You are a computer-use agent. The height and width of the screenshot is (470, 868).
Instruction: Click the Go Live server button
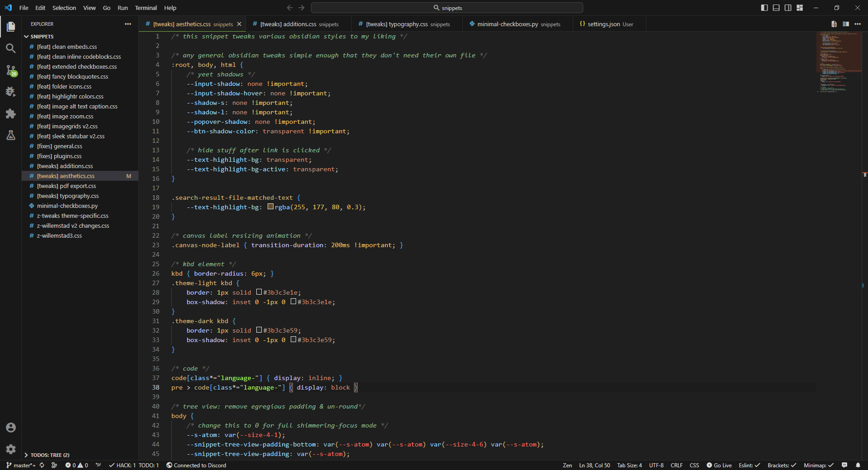click(719, 465)
